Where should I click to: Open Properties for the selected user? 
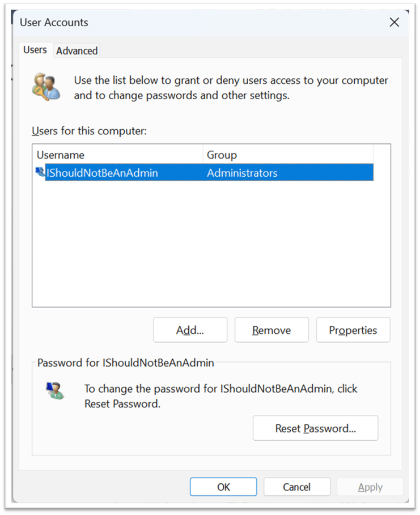point(353,330)
